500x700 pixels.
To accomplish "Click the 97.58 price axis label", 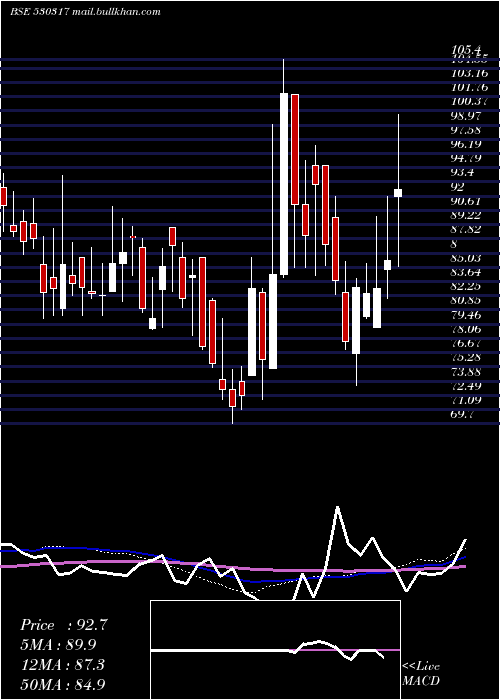I will (x=466, y=130).
